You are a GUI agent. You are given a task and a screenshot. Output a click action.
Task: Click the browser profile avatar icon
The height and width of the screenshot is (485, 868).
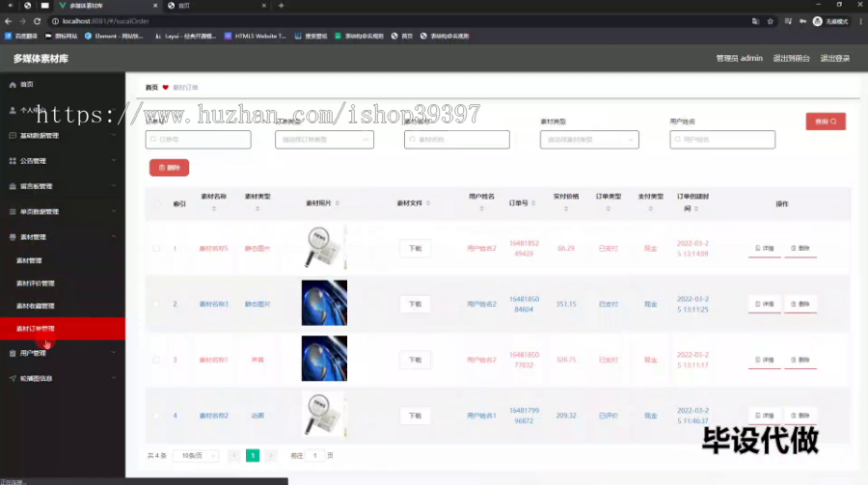pos(818,21)
